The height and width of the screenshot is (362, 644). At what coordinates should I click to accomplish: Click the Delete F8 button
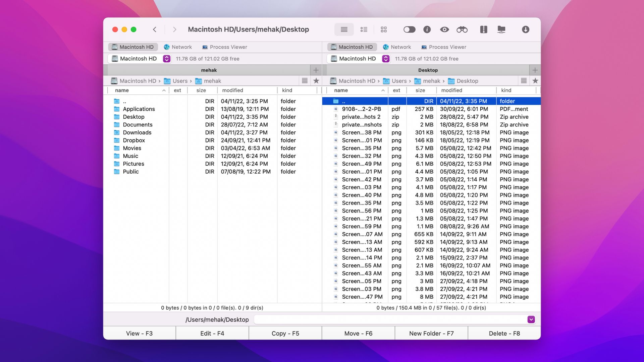click(504, 333)
